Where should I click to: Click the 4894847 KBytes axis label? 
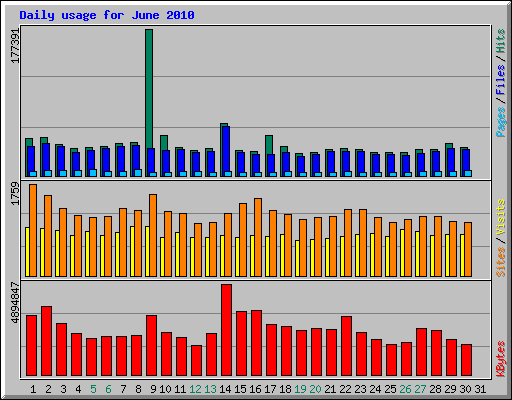coord(15,303)
